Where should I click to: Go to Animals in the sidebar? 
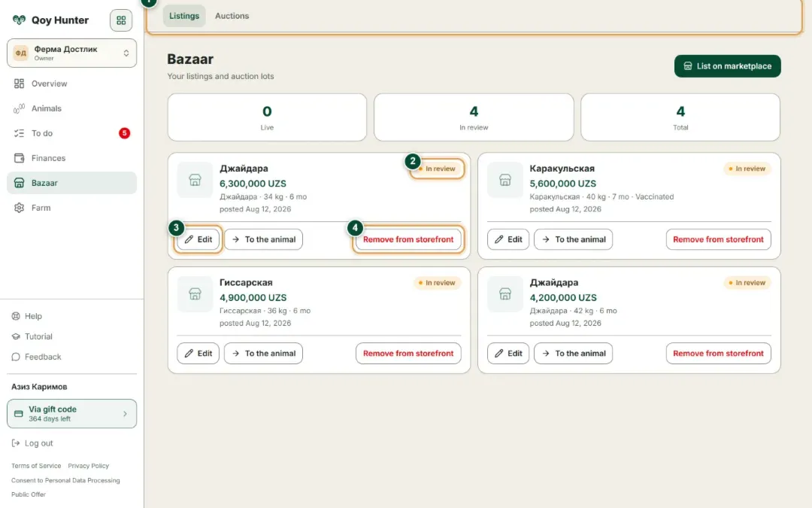71,108
